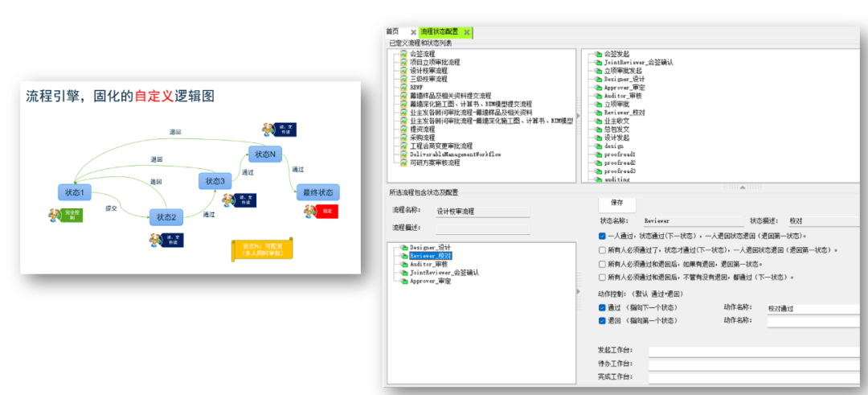
Task: Click the 动作名称 field containing 校对通过
Action: [x=815, y=309]
